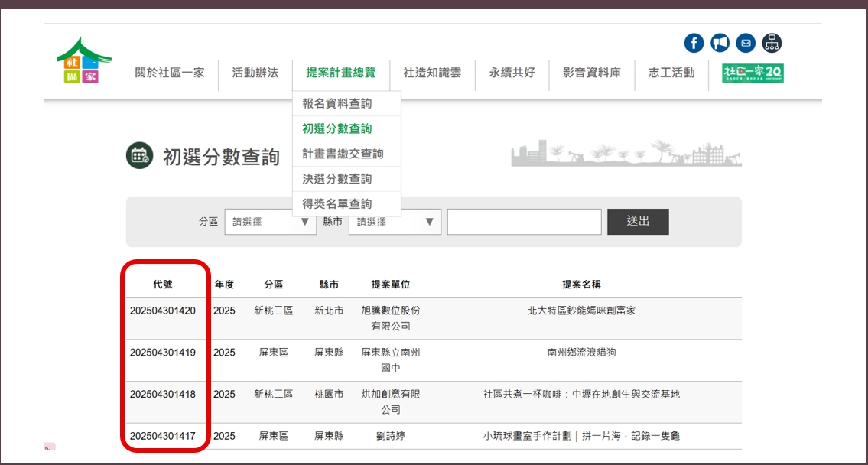Viewport: 868px width, 465px height.
Task: Go to 關於社區一家 in navigation
Action: (170, 73)
